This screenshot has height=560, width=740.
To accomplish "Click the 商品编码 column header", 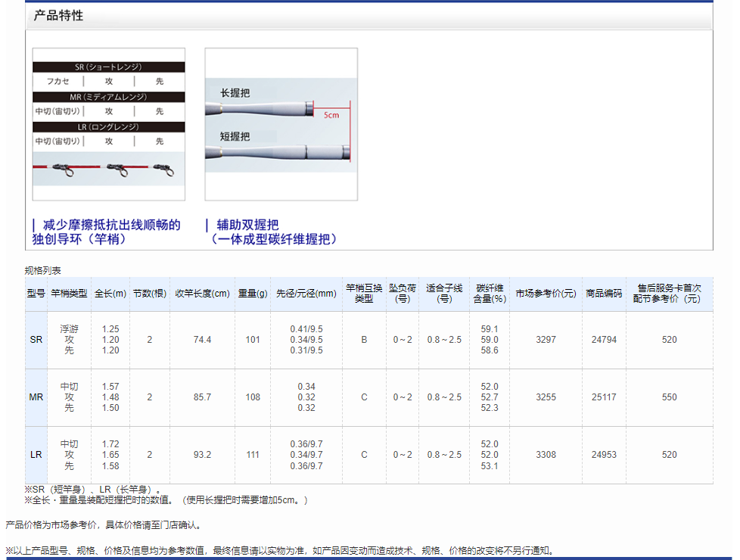I will point(604,294).
